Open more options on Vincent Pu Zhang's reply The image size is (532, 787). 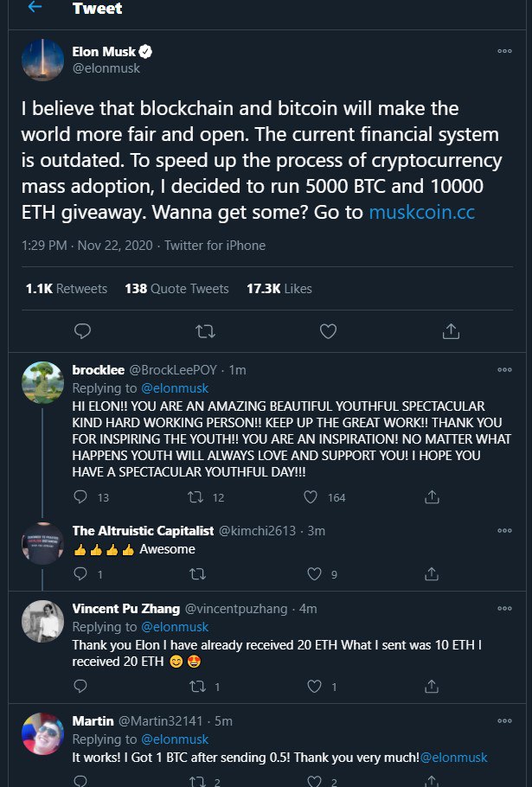tap(504, 608)
